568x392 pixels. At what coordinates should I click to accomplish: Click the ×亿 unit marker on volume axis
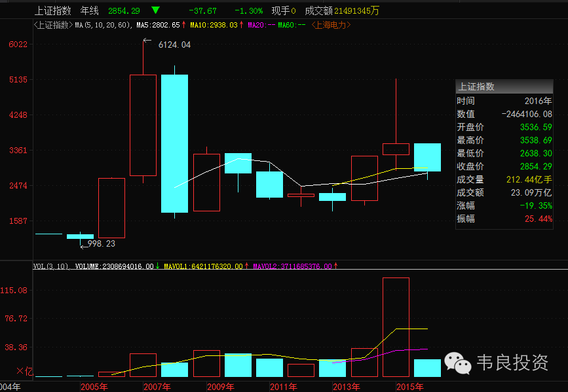(24, 371)
